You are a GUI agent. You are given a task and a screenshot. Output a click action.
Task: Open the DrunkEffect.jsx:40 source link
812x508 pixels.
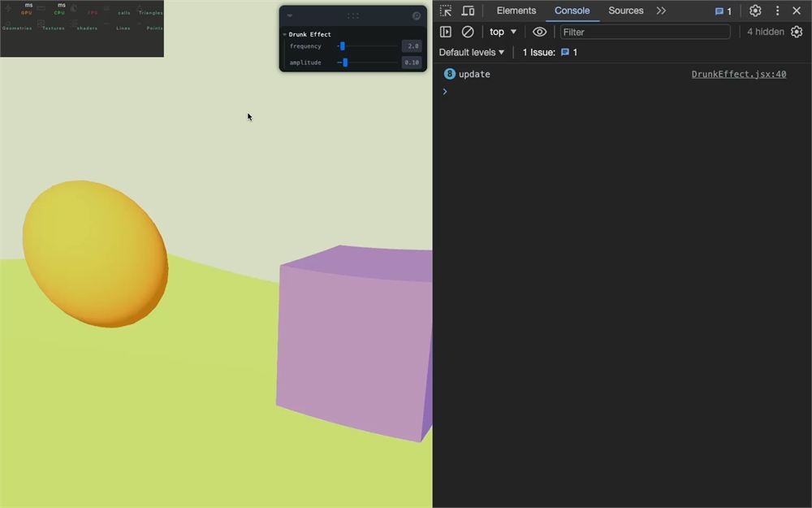pos(738,74)
